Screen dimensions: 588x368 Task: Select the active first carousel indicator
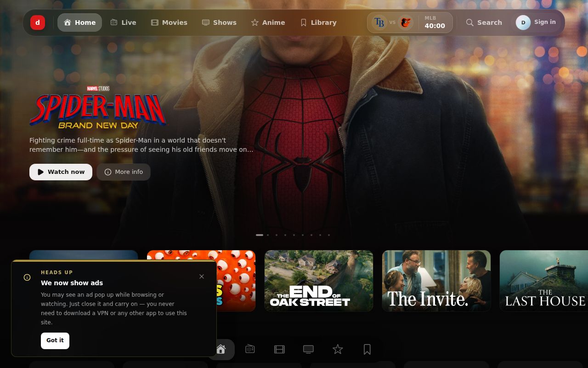point(260,235)
